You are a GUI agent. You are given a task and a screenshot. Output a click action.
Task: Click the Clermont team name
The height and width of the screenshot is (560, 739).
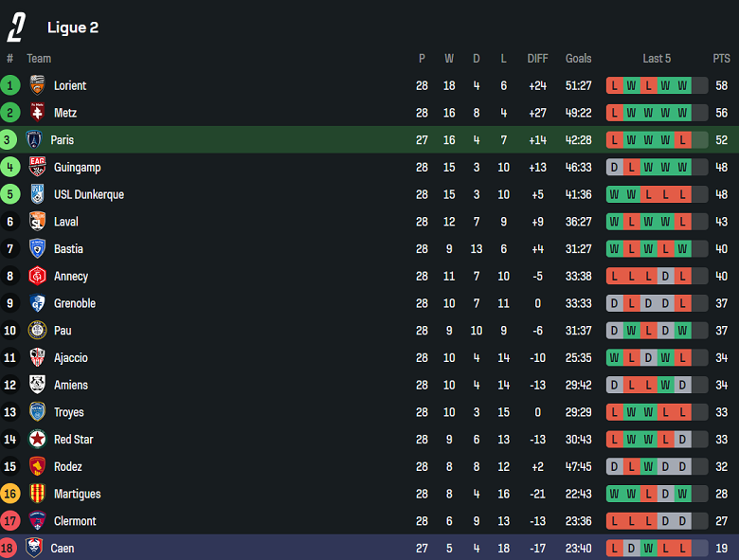[75, 521]
